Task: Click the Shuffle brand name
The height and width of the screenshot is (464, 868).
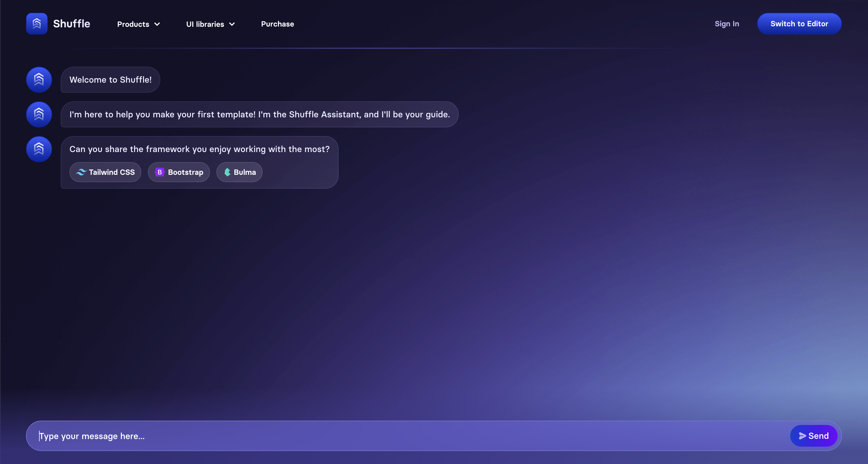Action: (x=71, y=24)
